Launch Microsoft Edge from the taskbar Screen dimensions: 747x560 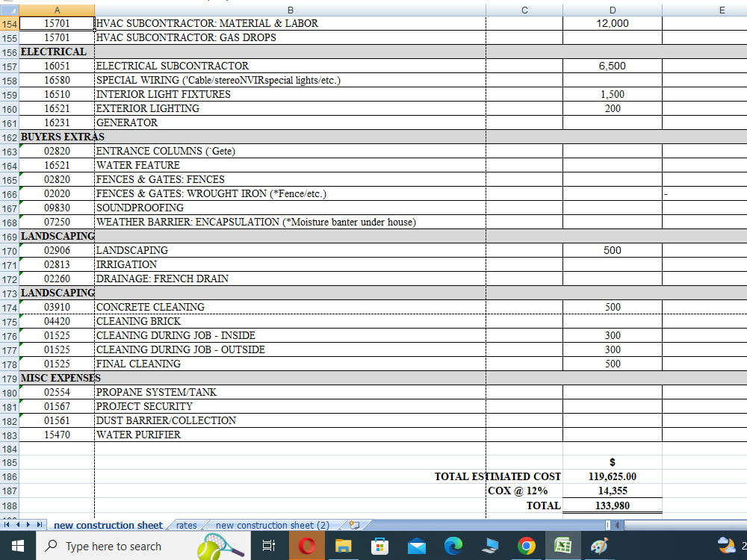(x=453, y=546)
